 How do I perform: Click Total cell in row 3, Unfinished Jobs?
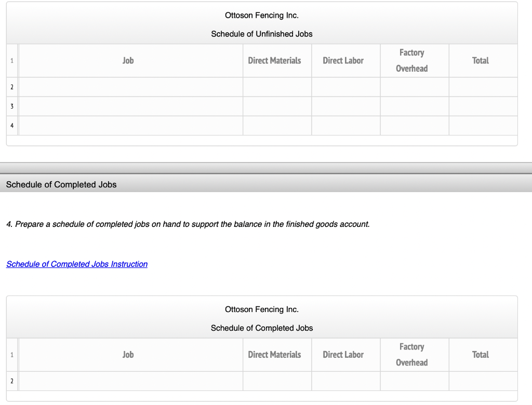[x=483, y=106]
